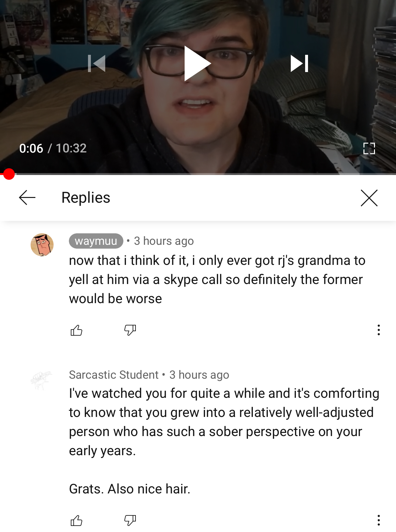Viewport: 396px width, 532px height.
Task: Close the Replies panel
Action: (x=369, y=198)
